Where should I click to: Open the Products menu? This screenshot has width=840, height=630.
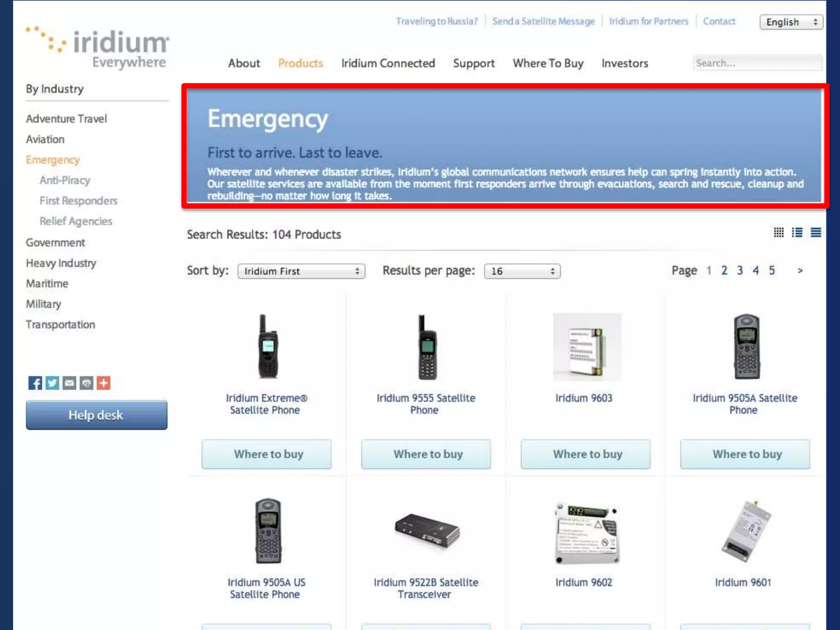tap(301, 63)
